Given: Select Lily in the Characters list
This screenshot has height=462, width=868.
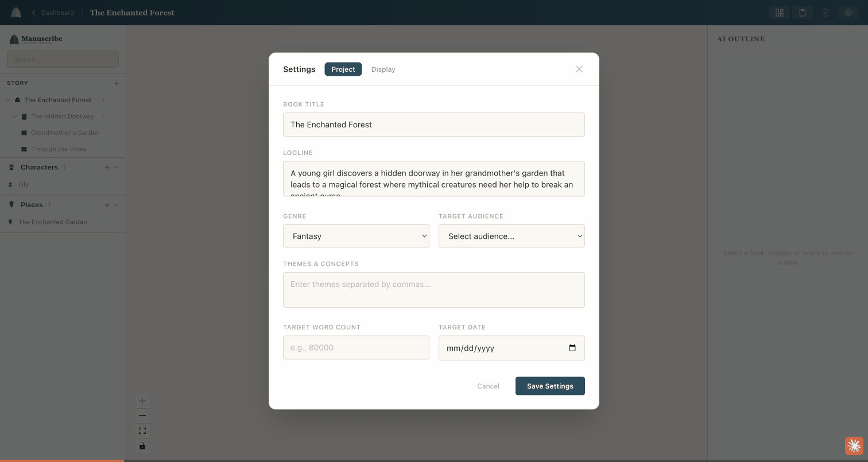Looking at the screenshot, I should [x=24, y=184].
